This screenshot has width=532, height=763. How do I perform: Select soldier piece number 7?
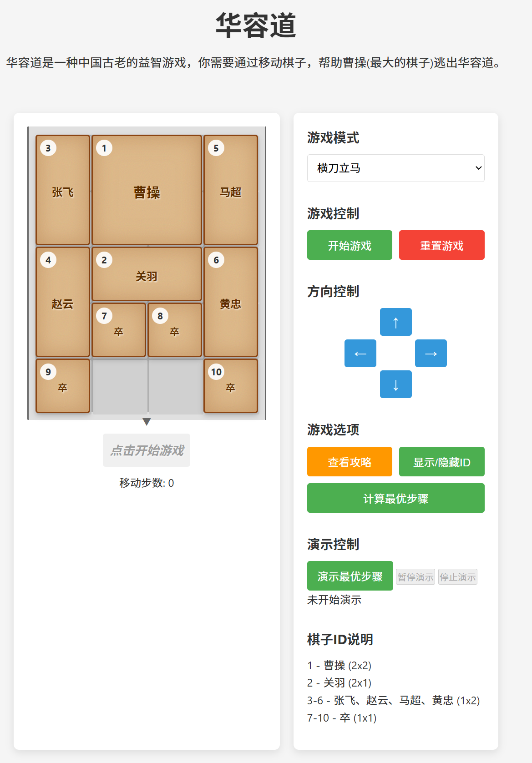(118, 329)
